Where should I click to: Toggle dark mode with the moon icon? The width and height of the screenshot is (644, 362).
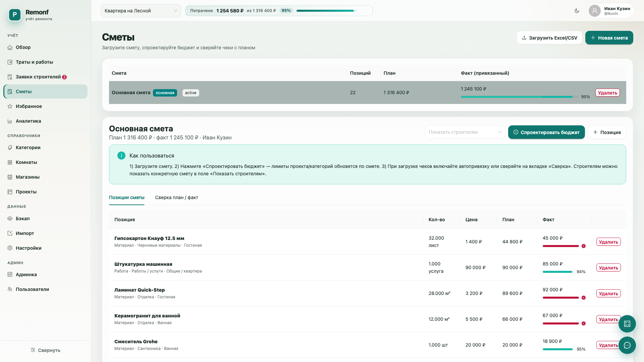577,11
